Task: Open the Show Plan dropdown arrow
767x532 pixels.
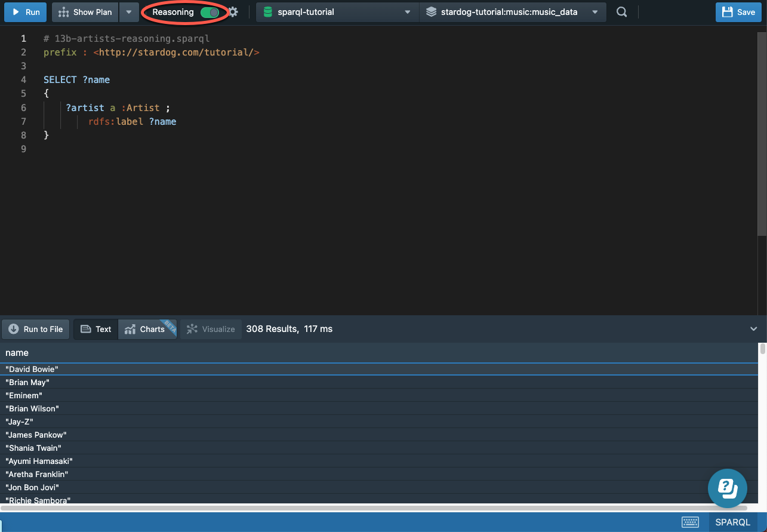Action: pyautogui.click(x=128, y=12)
